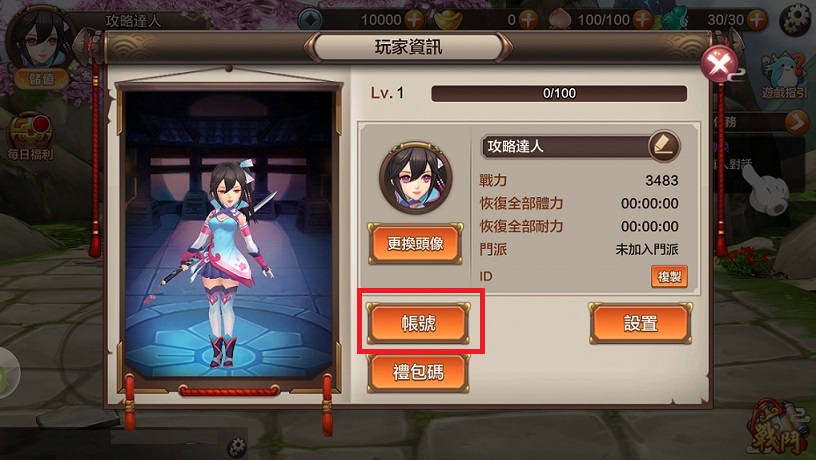
Task: Open the 每日福利 daily rewards icon
Action: pos(30,137)
